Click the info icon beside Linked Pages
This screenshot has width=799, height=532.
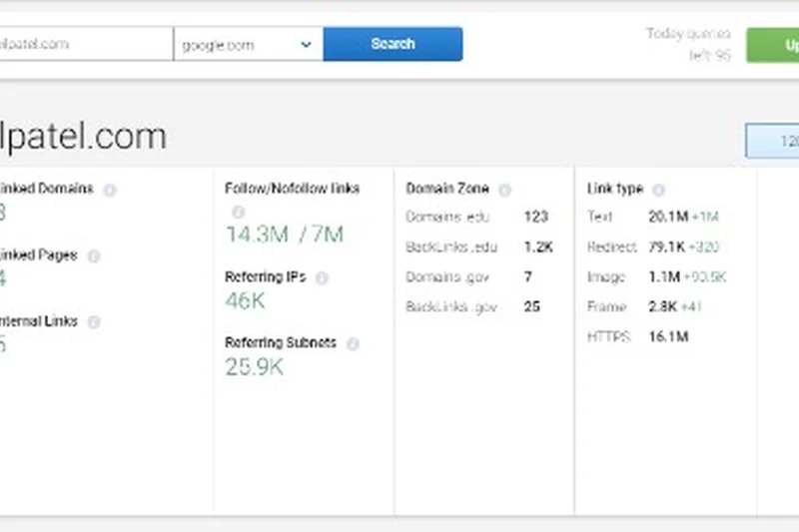(x=94, y=257)
